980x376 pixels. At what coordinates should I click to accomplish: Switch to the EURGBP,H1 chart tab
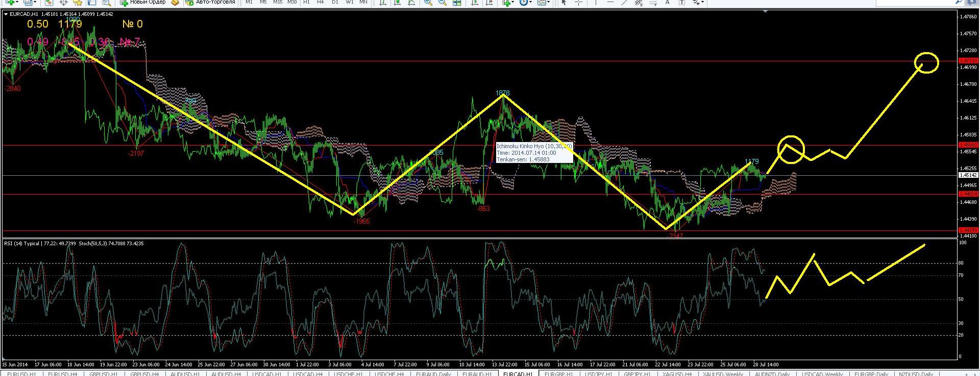pos(559,373)
